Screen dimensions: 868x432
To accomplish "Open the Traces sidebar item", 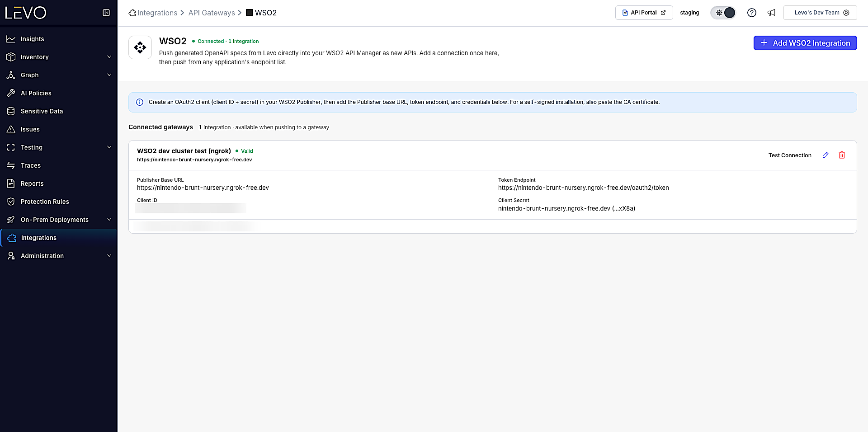I will pos(59,165).
